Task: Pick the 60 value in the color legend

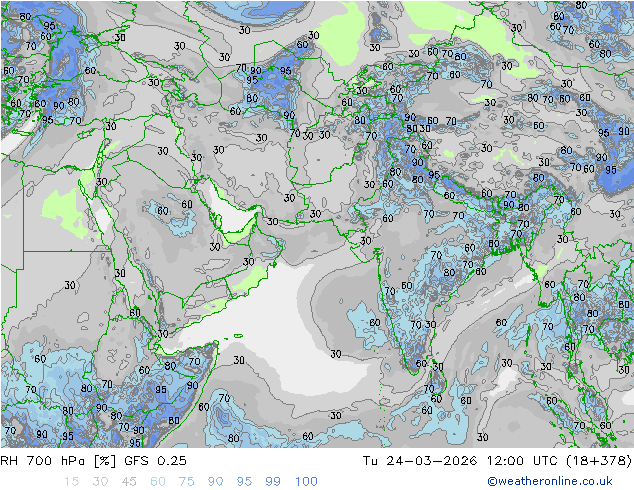Action: point(158,482)
